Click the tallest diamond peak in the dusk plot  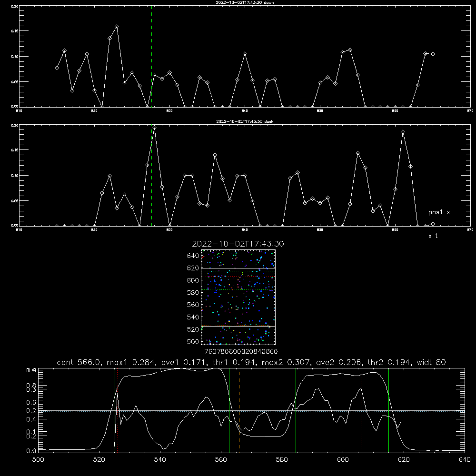coord(155,128)
